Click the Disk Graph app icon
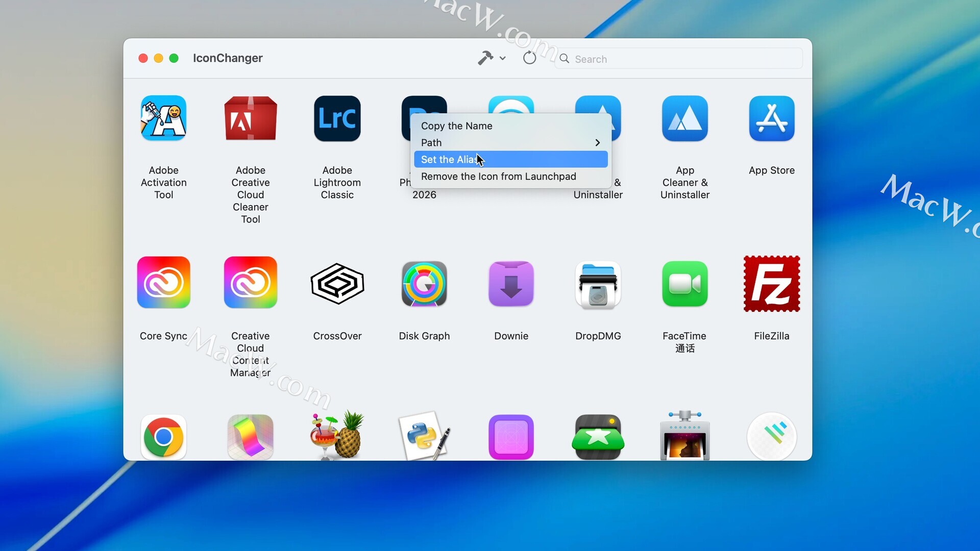The height and width of the screenshot is (551, 980). [424, 284]
